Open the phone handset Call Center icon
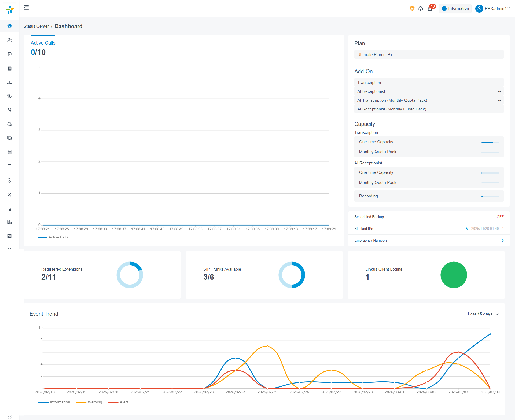This screenshot has height=420, width=515. [x=9, y=110]
